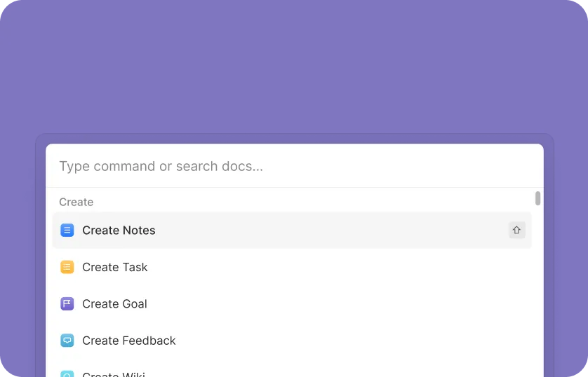588x377 pixels.
Task: Click the command list scrollbar thumb
Action: [x=538, y=198]
